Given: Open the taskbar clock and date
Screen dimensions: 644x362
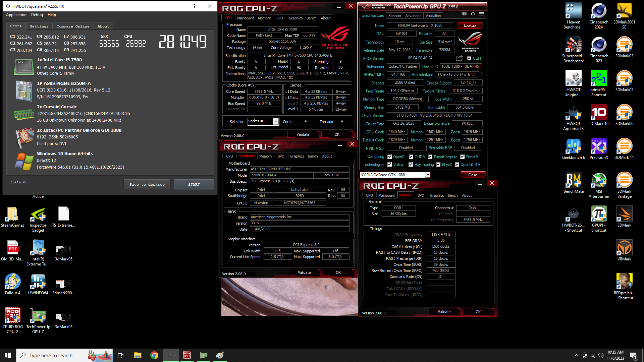Looking at the screenshot, I should tap(615, 355).
